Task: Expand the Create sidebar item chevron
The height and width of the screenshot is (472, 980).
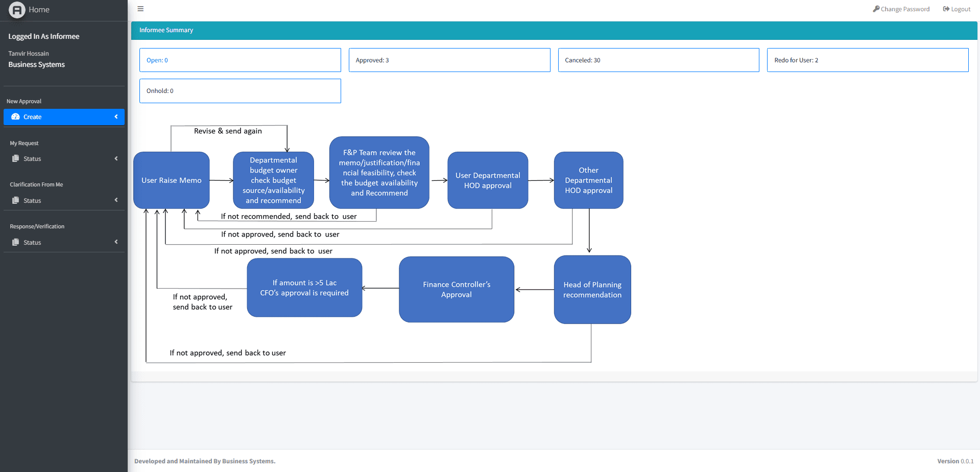Action: [115, 116]
